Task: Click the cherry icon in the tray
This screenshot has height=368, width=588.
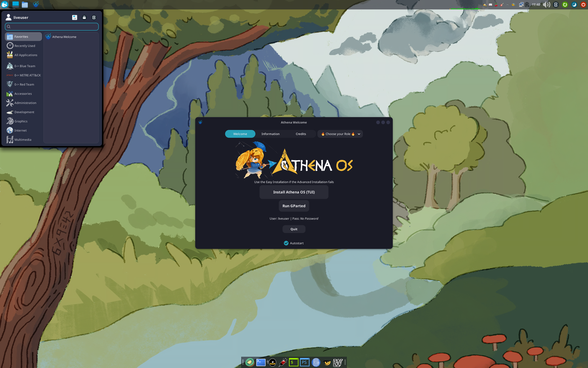Action: click(x=496, y=5)
